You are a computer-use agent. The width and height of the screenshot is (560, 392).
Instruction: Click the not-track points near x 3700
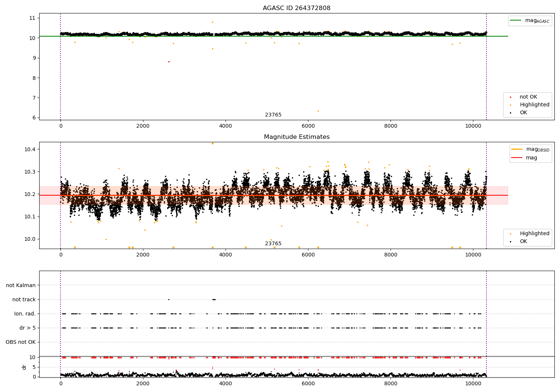pyautogui.click(x=214, y=299)
